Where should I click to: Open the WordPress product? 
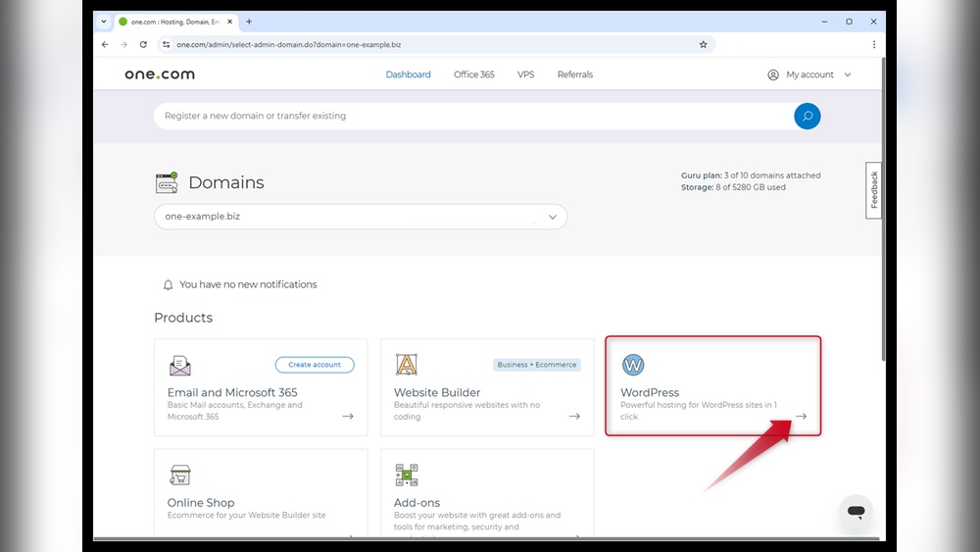(x=713, y=386)
